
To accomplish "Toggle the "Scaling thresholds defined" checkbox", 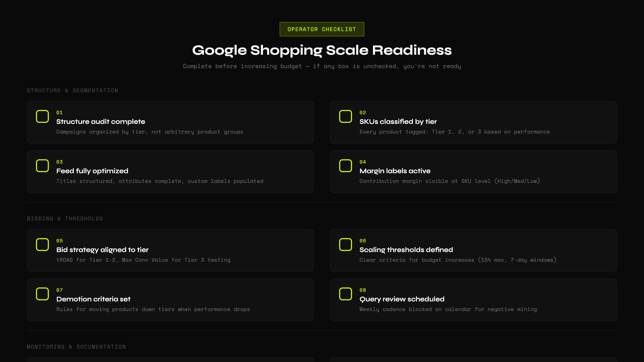I will click(x=346, y=244).
